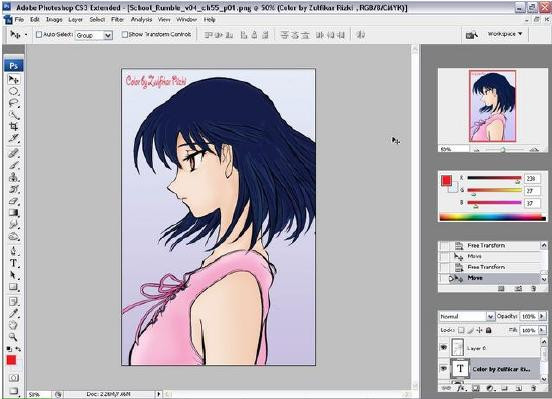Viewport: 552px width, 399px height.
Task: Select the Gradient tool
Action: click(x=14, y=213)
